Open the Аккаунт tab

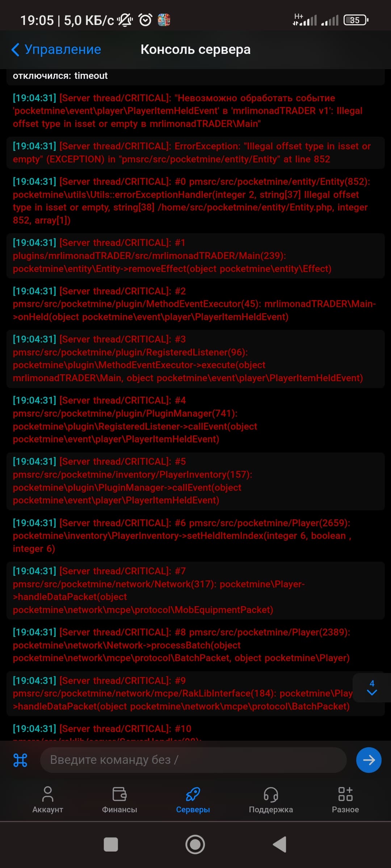tap(48, 800)
